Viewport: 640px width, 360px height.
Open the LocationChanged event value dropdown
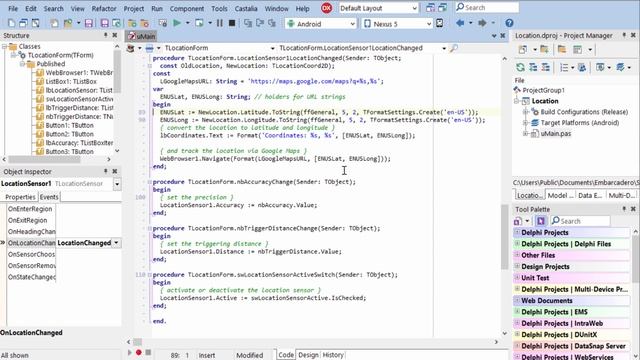pos(116,243)
